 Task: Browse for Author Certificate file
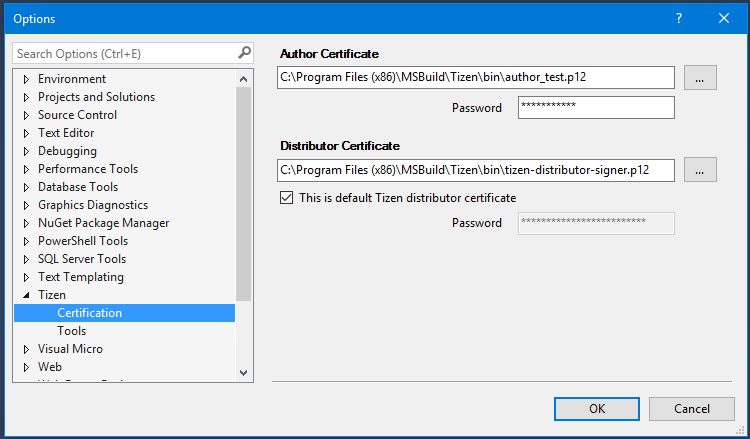click(x=700, y=78)
